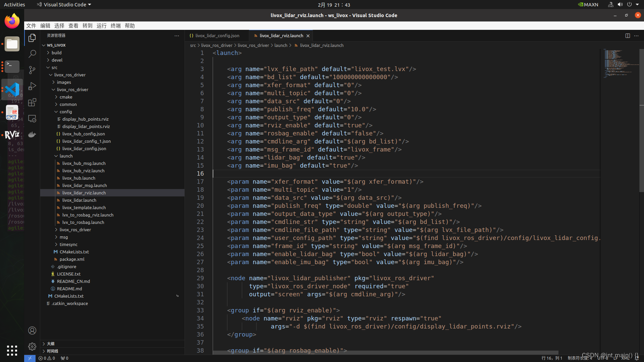This screenshot has width=644, height=362.
Task: Open the Docker view in the activity bar
Action: click(32, 134)
